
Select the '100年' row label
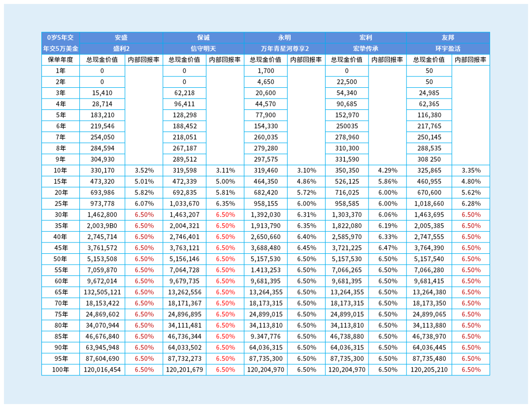(61, 370)
